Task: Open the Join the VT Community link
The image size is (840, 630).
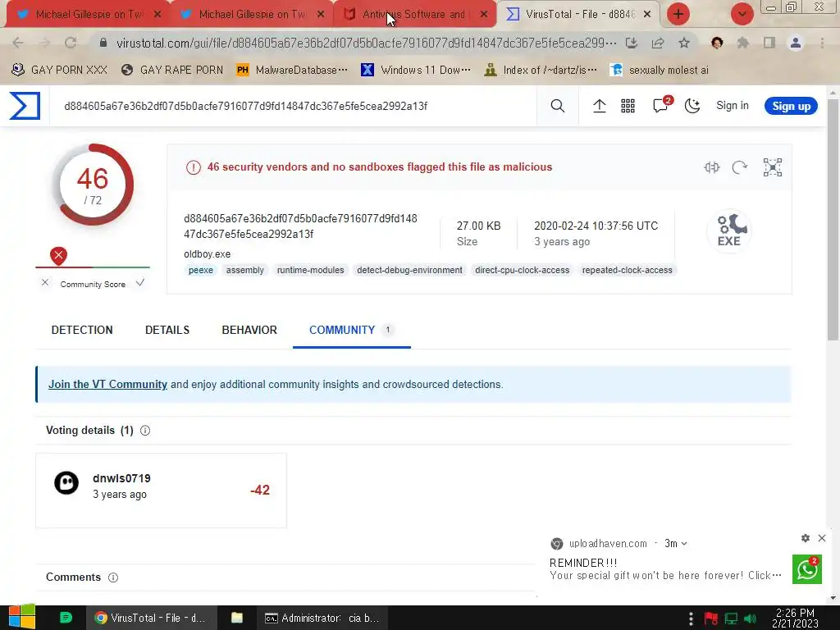Action: point(107,384)
